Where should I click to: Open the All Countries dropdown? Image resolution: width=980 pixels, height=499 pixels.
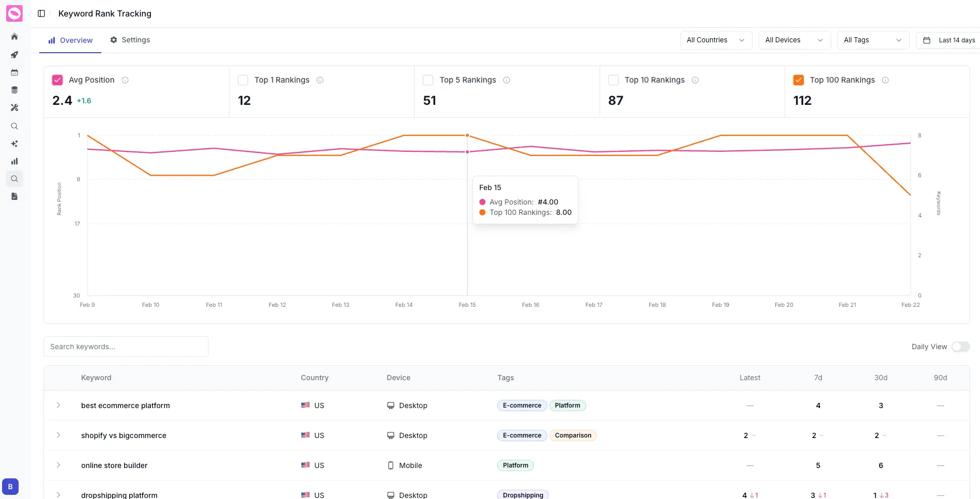coord(715,40)
